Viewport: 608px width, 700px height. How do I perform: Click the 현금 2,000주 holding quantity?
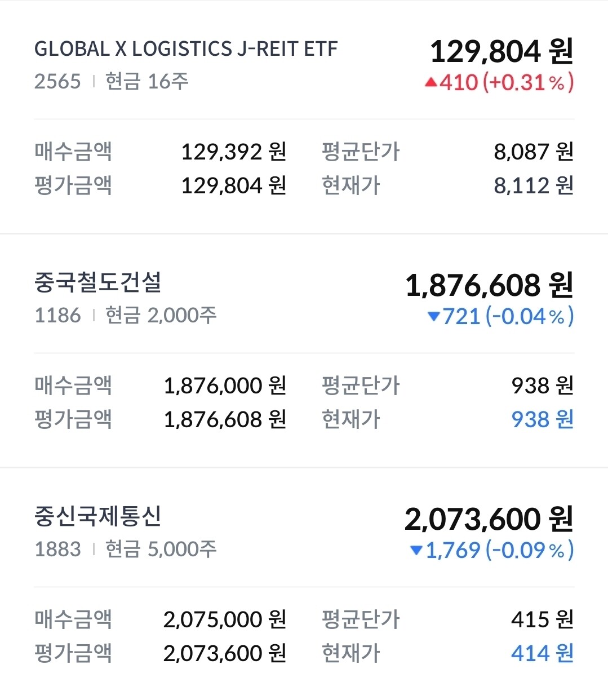[x=161, y=316]
